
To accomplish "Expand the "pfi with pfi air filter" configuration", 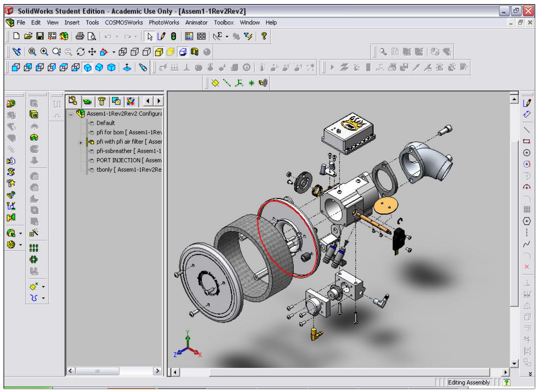I will point(80,142).
